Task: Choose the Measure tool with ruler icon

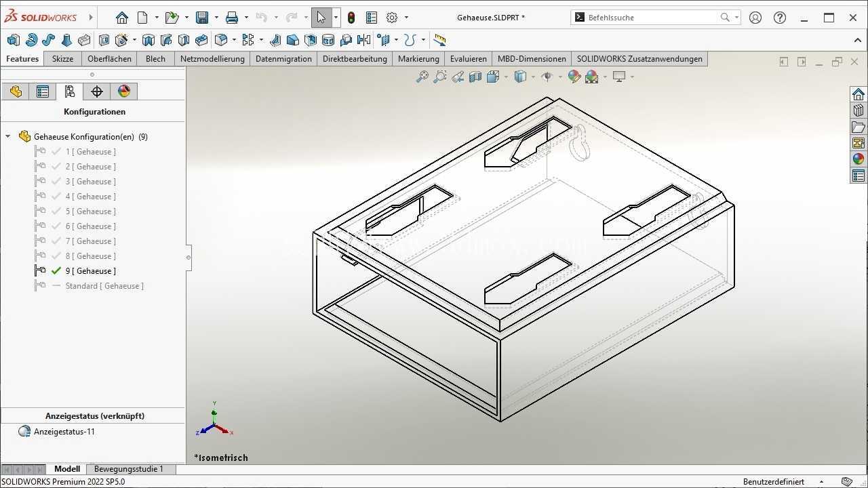Action: (x=439, y=40)
